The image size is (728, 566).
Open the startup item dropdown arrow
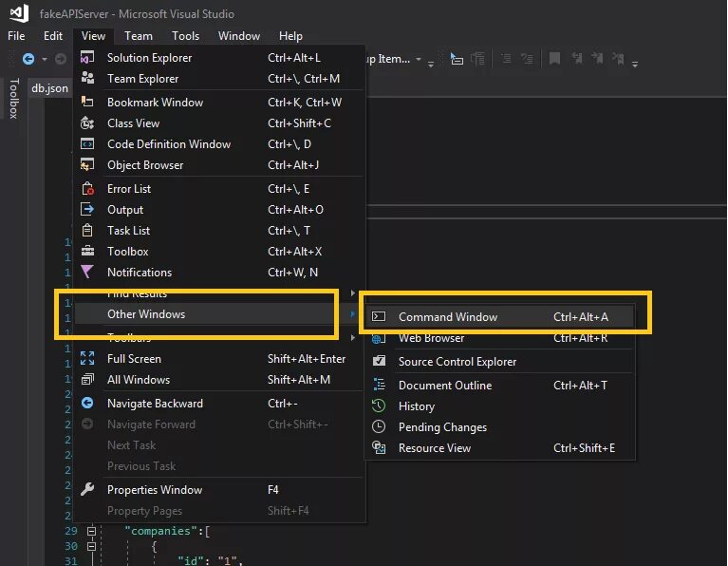[419, 59]
